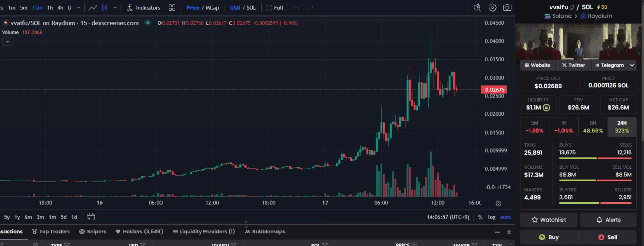Click the 0.02675 current price label
The width and height of the screenshot is (644, 246).
pyautogui.click(x=494, y=90)
